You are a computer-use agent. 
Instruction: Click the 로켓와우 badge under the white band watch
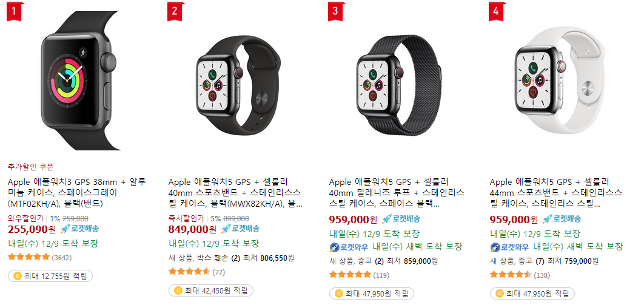coord(509,247)
